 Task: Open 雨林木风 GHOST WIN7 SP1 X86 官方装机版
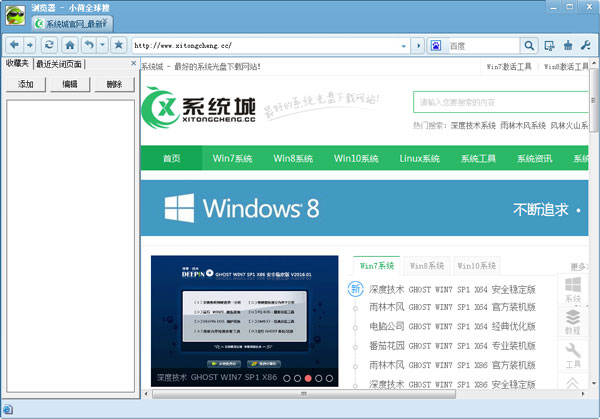pos(452,365)
